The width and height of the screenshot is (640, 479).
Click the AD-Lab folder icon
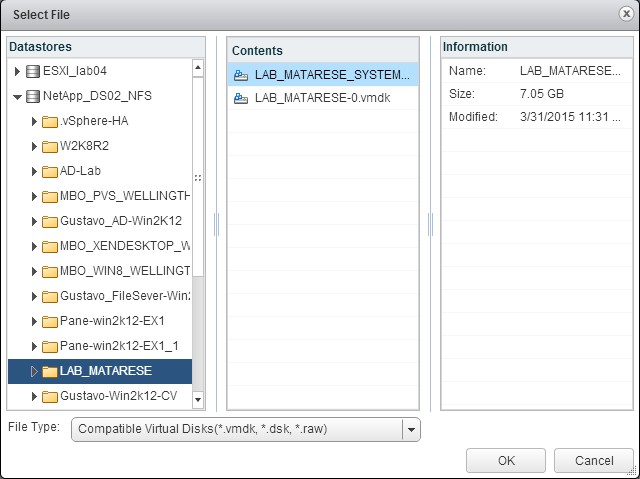tap(49, 171)
